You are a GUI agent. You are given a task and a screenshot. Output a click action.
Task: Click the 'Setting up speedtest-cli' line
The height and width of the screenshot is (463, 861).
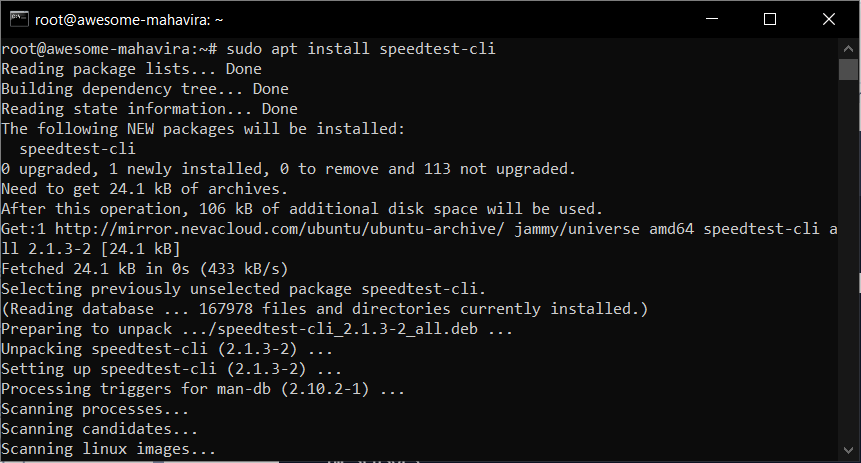(171, 369)
